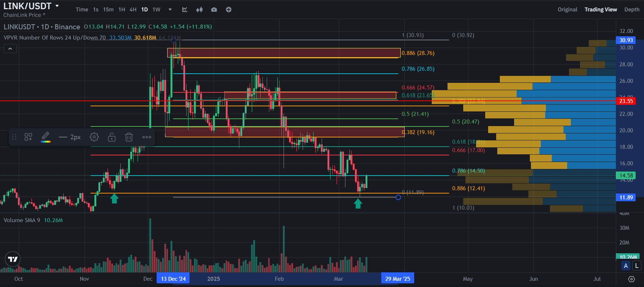Toggle auto scale with the A button
Viewport: 644px width, 287px height.
point(626,266)
